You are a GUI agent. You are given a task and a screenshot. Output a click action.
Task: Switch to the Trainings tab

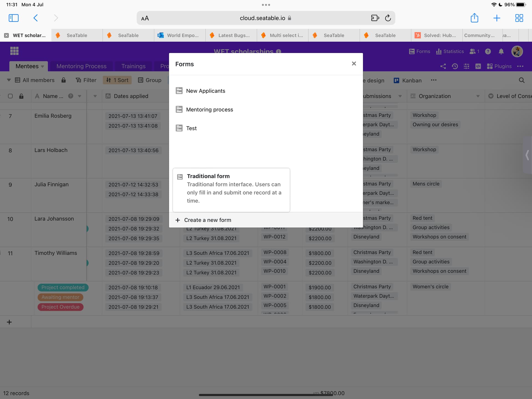click(133, 66)
